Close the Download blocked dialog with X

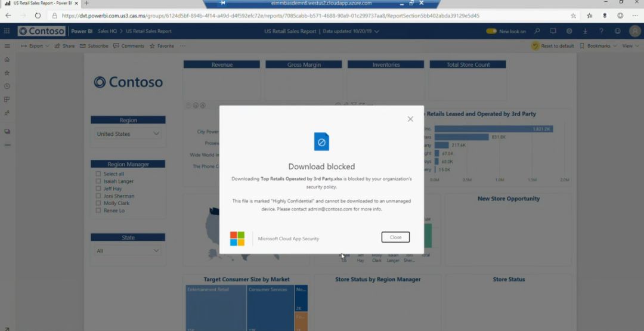[x=410, y=119]
